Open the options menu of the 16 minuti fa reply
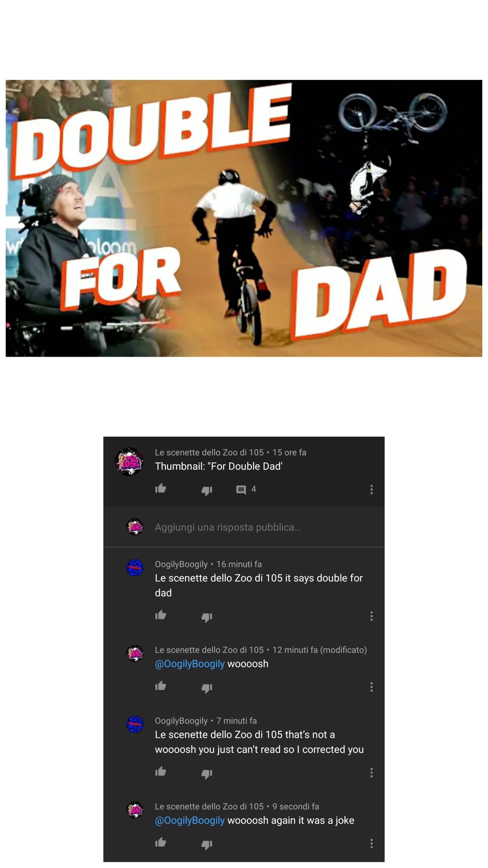 (x=371, y=616)
